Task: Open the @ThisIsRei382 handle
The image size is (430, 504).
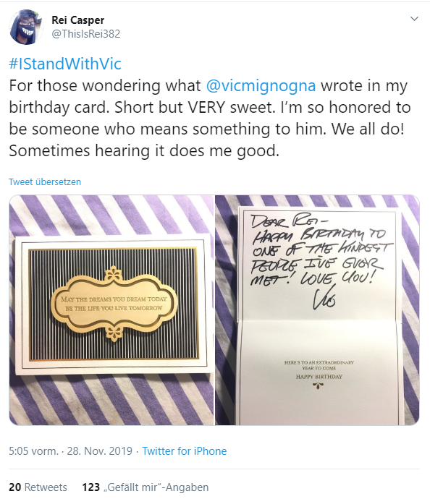Action: [86, 34]
